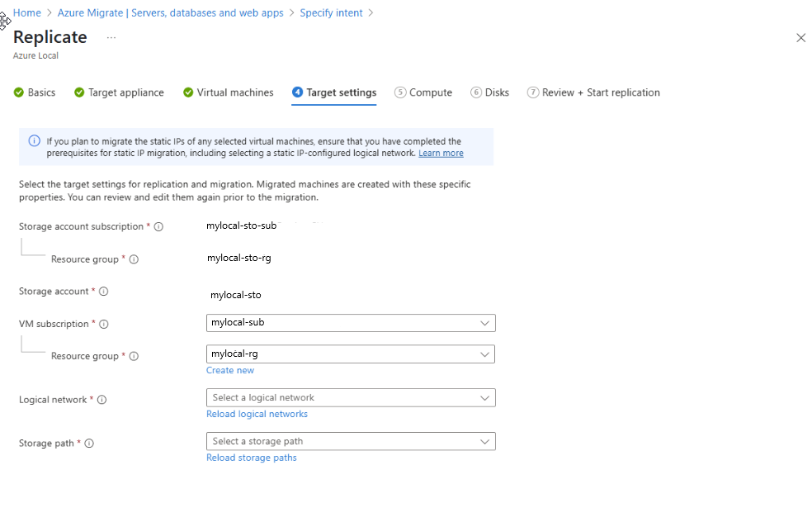Expand the Logical network selection dropdown
Viewport: 812px width, 508px height.
point(350,397)
